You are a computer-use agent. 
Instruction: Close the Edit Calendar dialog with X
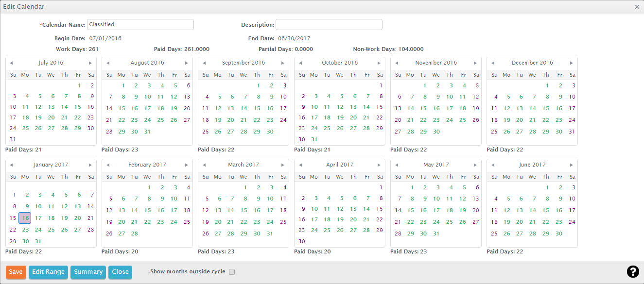[x=637, y=7]
